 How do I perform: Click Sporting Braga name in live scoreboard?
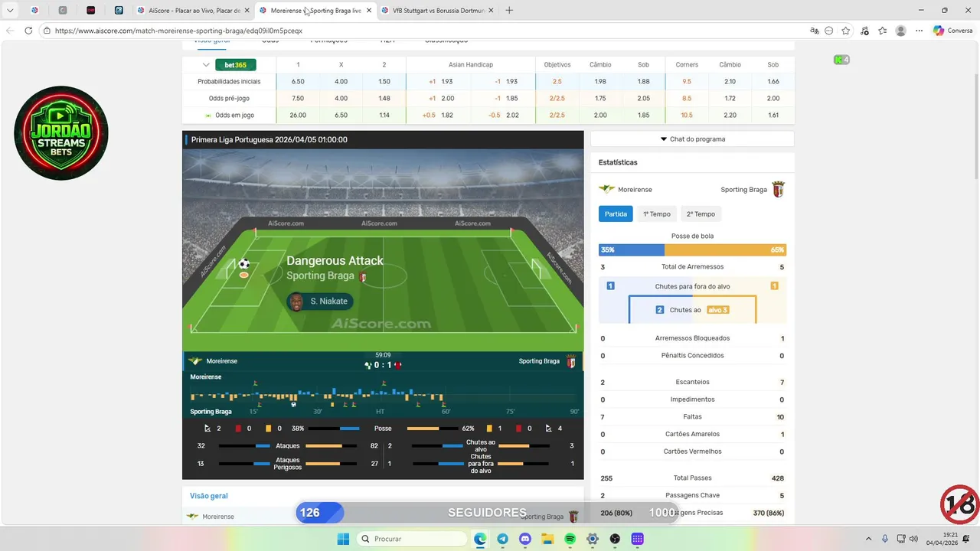[x=539, y=361]
